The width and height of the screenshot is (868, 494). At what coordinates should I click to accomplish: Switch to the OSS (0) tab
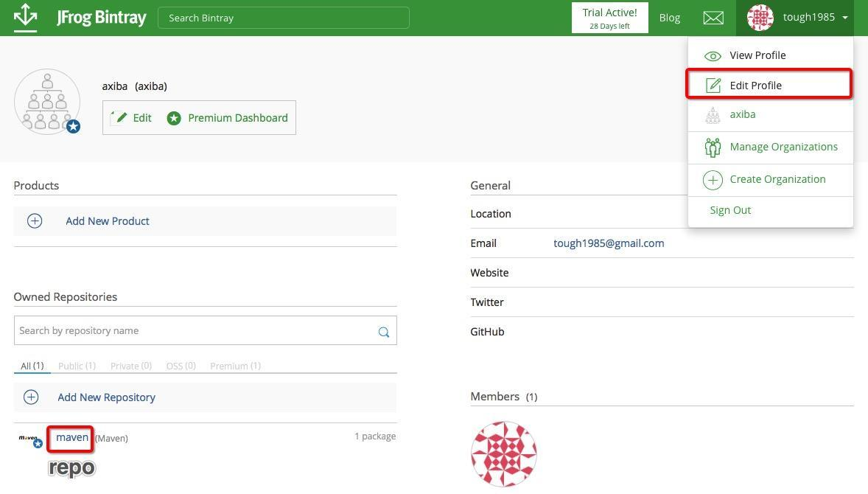coord(181,366)
